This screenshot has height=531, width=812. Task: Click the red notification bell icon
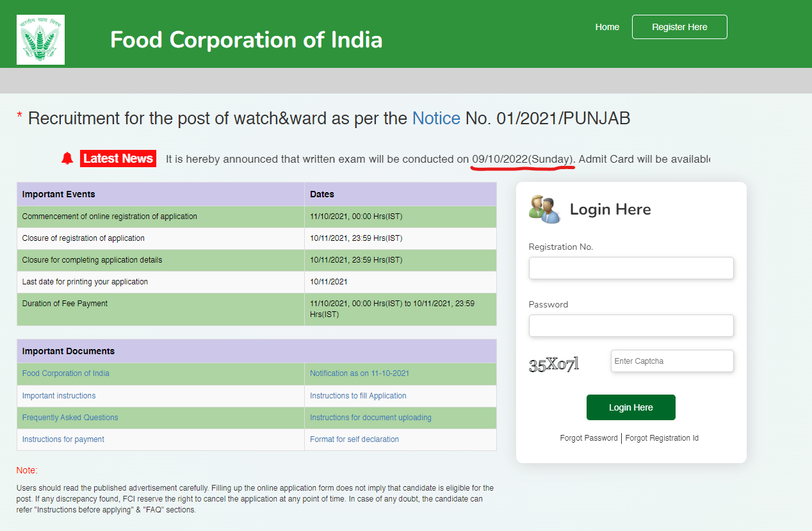[x=67, y=158]
